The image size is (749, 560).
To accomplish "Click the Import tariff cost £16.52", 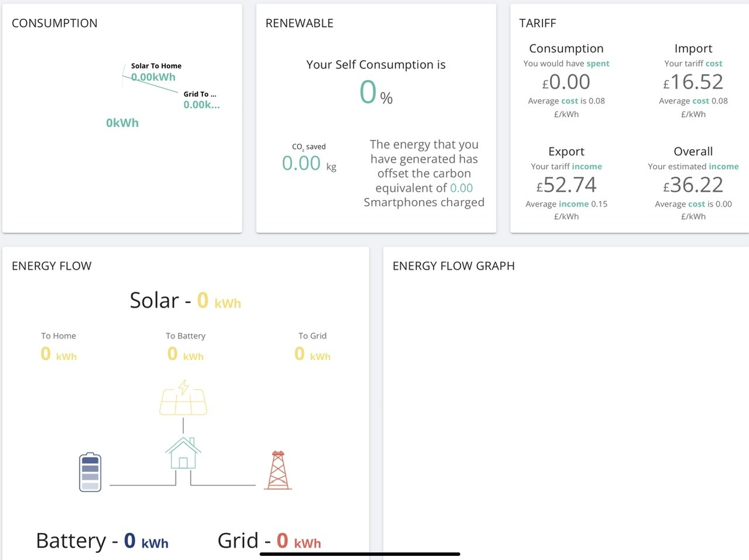I will (693, 82).
